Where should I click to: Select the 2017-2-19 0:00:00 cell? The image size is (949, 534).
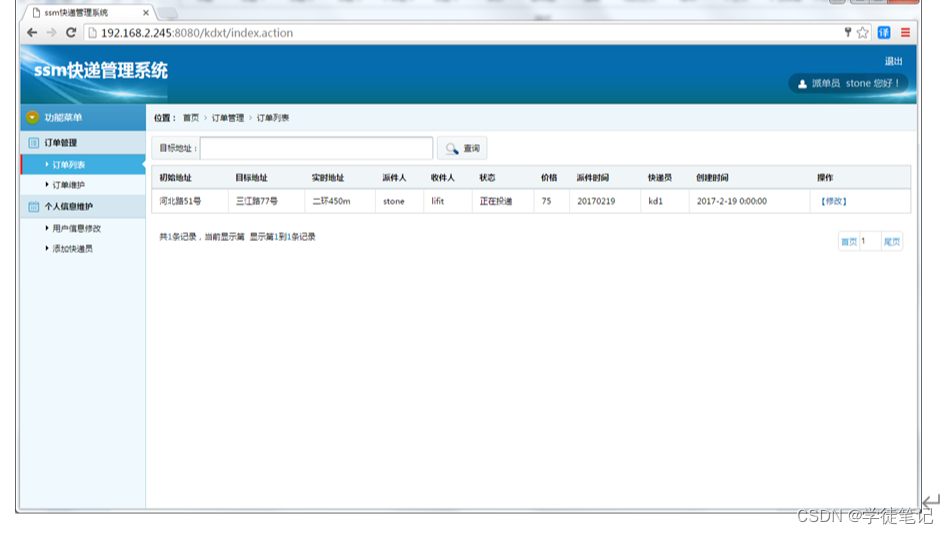[x=749, y=201]
